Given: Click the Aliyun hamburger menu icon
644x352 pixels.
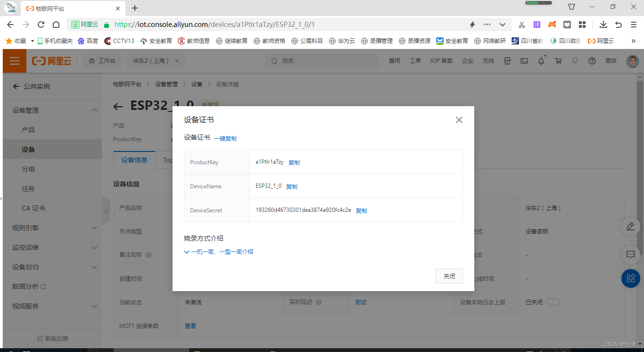Looking at the screenshot, I should tap(15, 61).
